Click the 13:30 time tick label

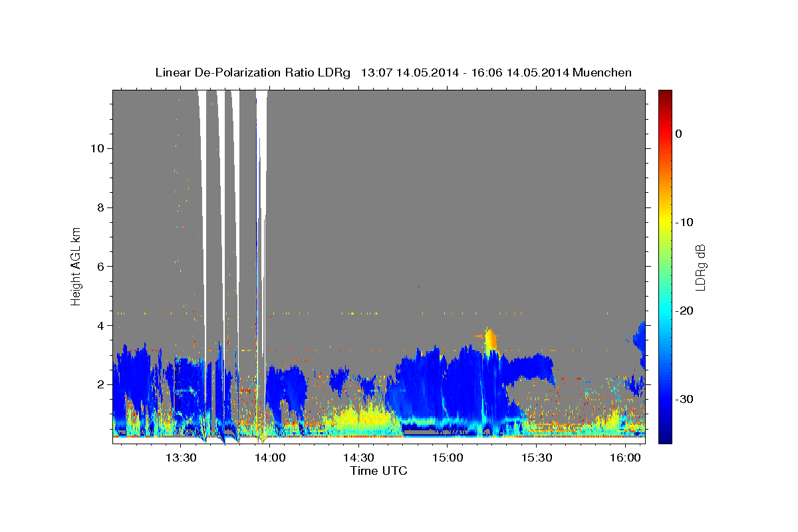[x=180, y=458]
